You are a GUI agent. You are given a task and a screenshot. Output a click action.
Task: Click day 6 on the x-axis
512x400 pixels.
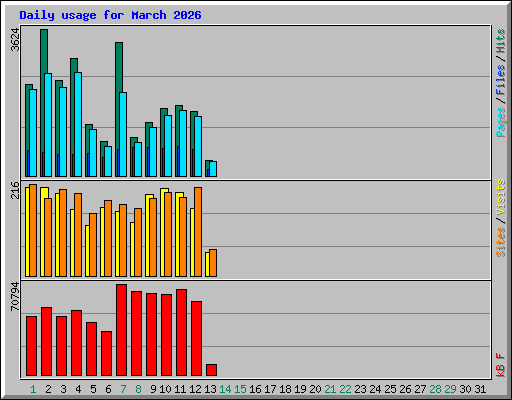[108, 389]
